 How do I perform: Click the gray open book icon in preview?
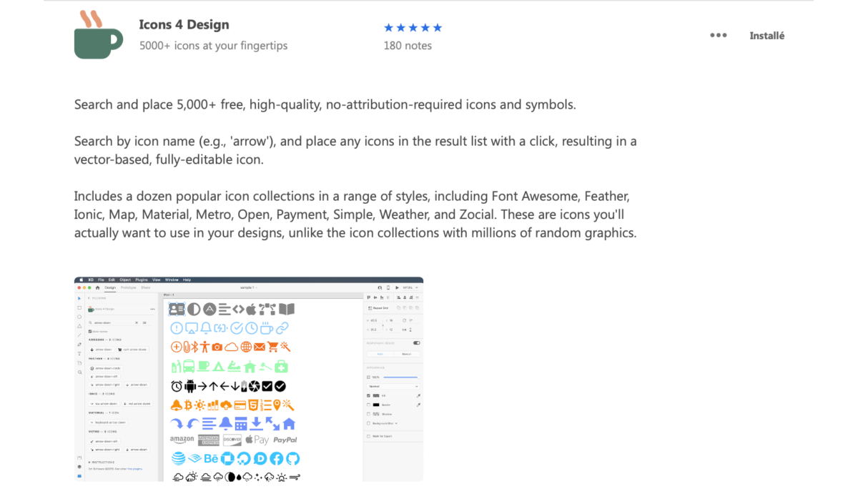click(286, 309)
